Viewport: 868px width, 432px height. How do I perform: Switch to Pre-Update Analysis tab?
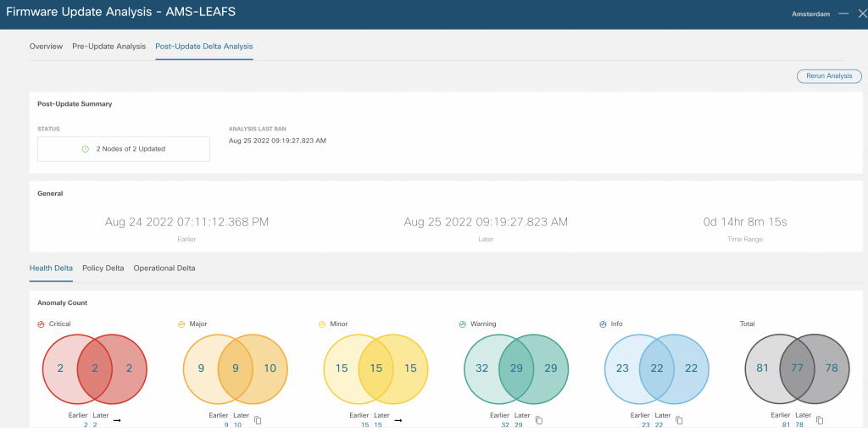coord(108,47)
